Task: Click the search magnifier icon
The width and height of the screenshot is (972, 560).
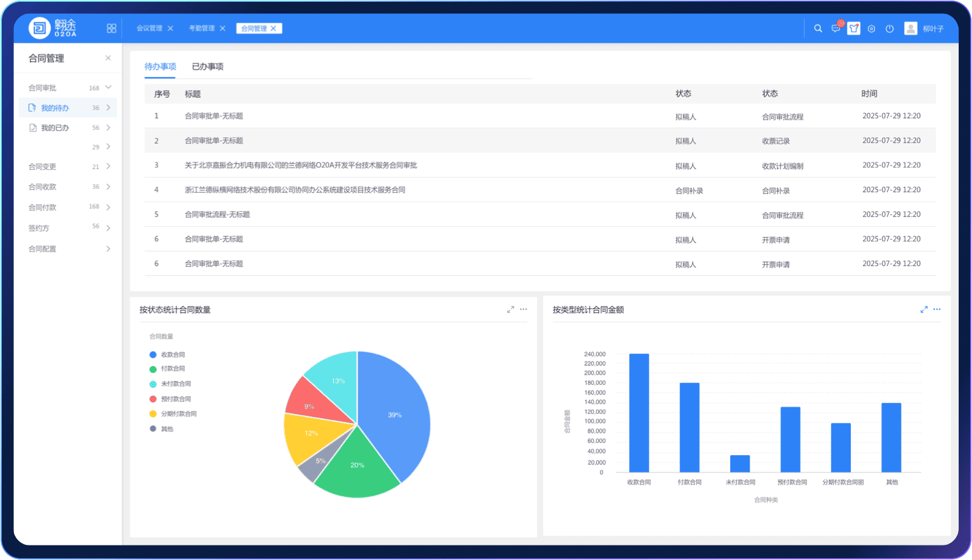Action: 818,28
